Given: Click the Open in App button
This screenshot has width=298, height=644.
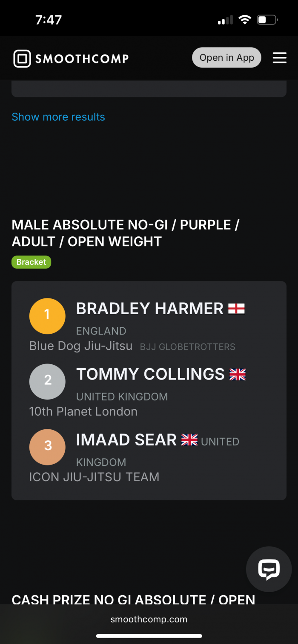Looking at the screenshot, I should point(226,58).
